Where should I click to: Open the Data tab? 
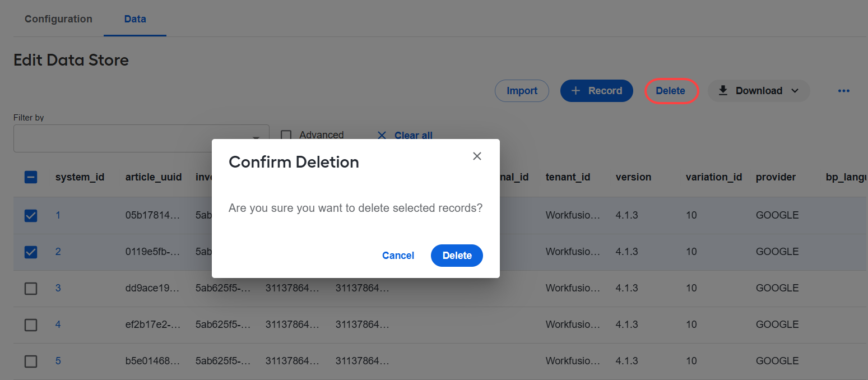(x=135, y=19)
